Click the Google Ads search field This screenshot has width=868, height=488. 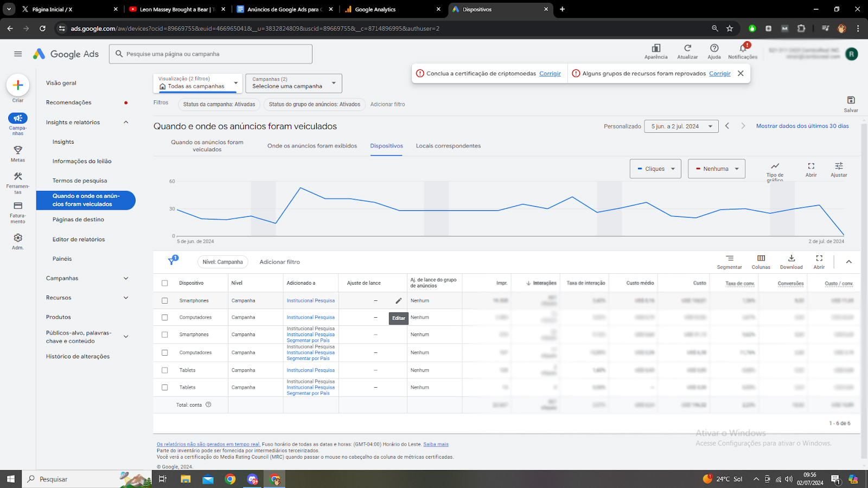pos(210,54)
